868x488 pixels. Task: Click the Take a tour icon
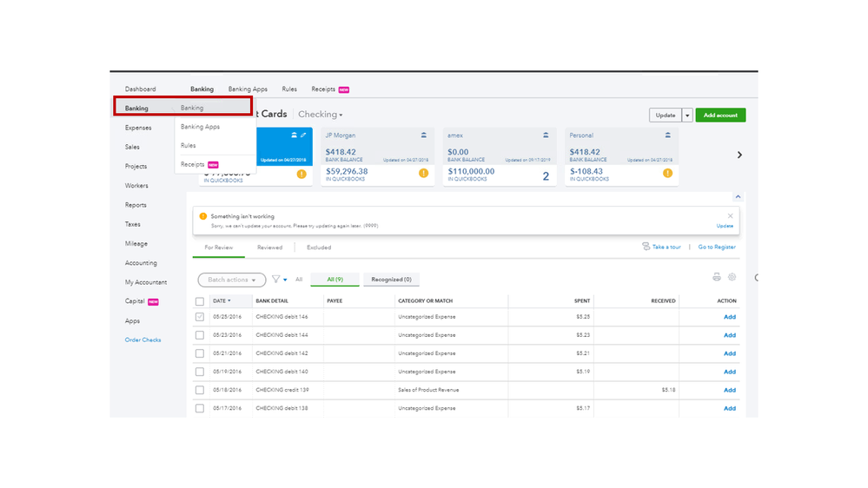tap(646, 247)
